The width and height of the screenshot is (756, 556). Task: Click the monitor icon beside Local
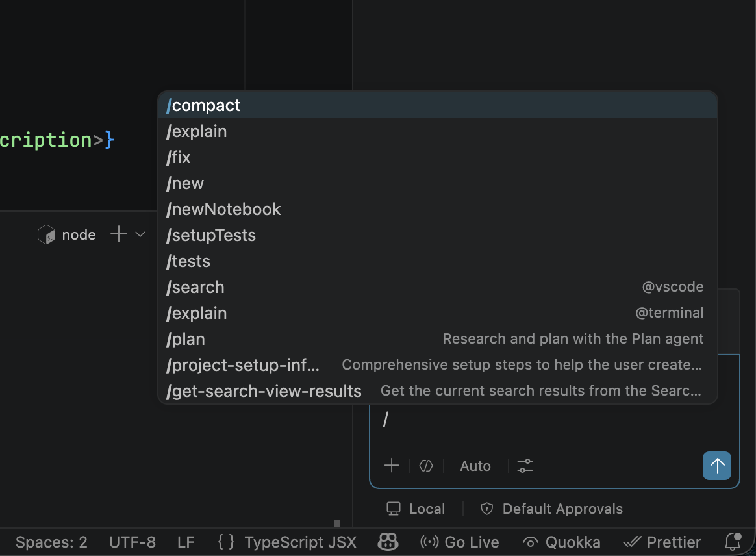394,509
